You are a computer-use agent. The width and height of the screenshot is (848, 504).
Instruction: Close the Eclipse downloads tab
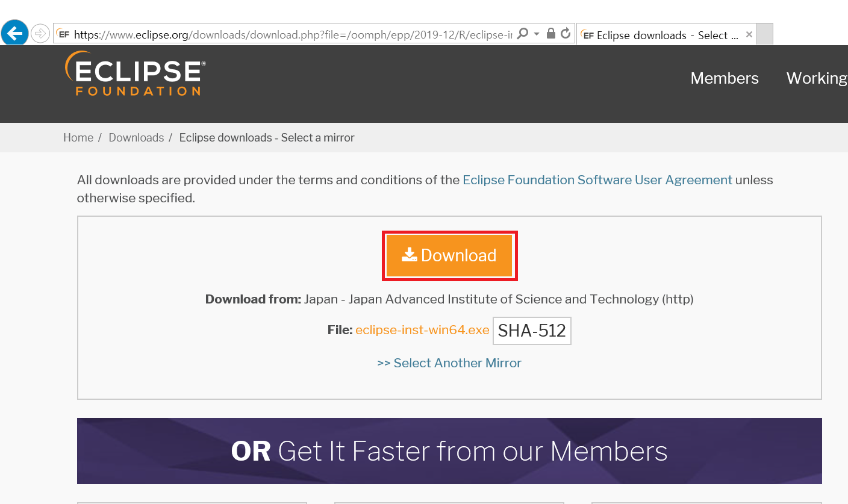749,34
